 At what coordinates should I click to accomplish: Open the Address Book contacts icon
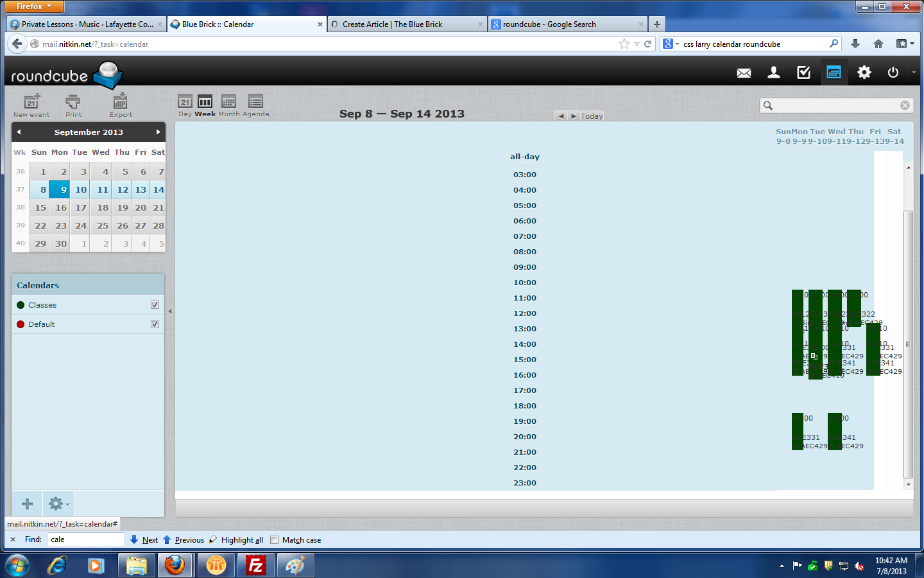click(x=774, y=73)
